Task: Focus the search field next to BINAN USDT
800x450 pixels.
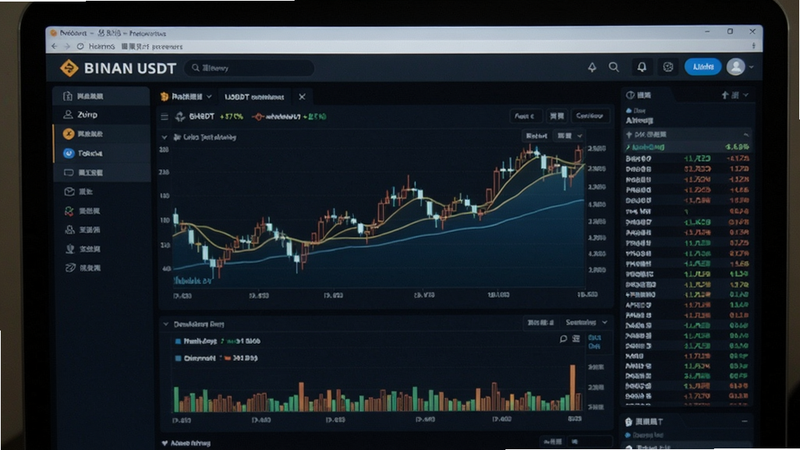Action: [249, 68]
